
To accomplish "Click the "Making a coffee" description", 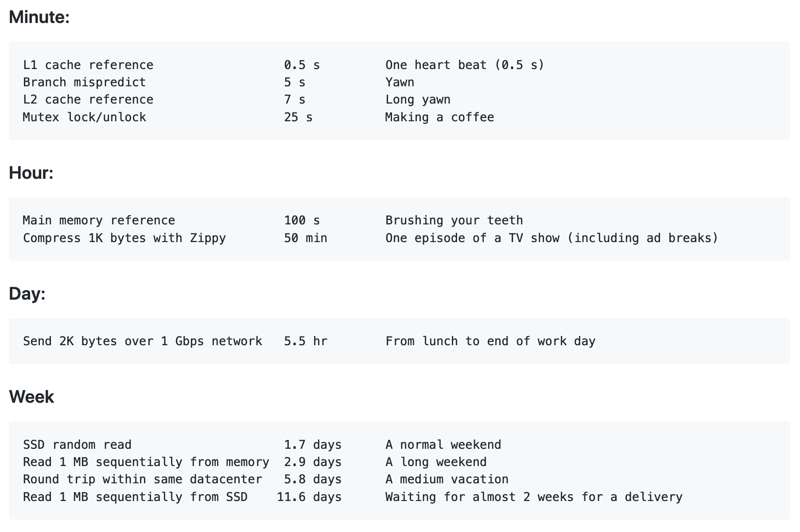I will pos(439,117).
